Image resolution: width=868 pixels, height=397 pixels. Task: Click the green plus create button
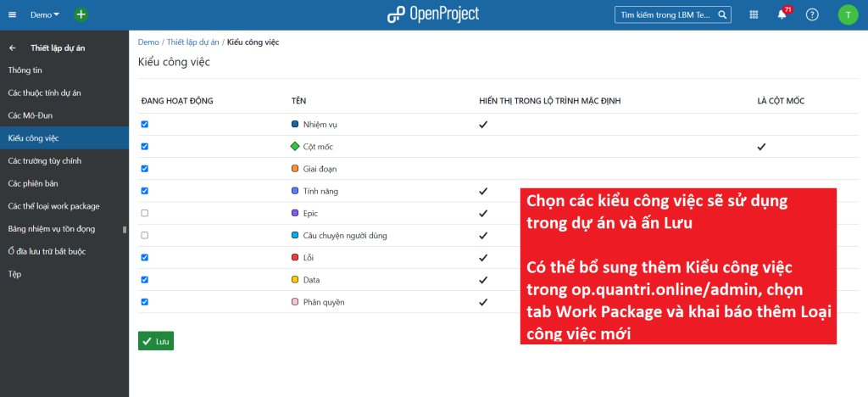pyautogui.click(x=81, y=14)
